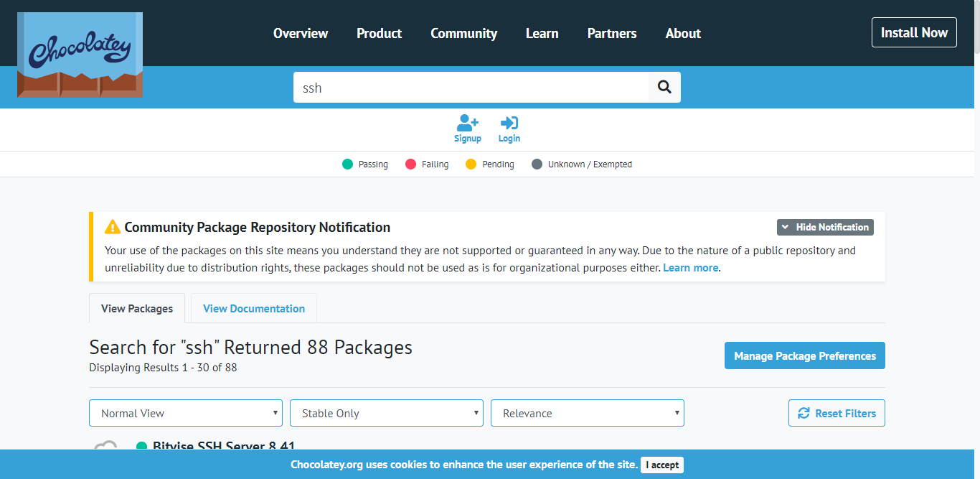Screen dimensions: 980x479
Task: Follow the Learn more link
Action: pyautogui.click(x=690, y=268)
